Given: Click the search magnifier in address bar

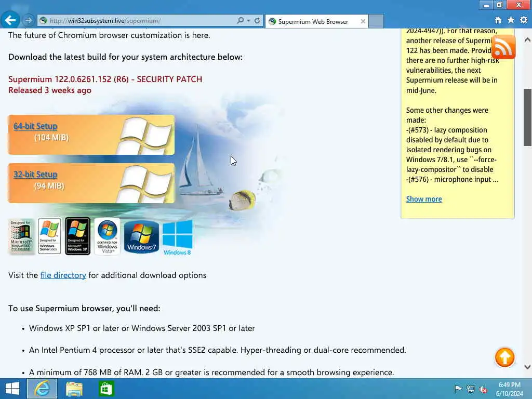Looking at the screenshot, I should pos(240,21).
